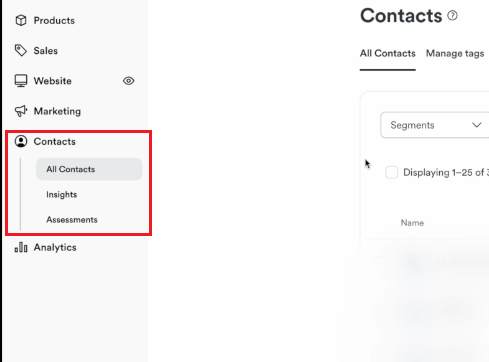The width and height of the screenshot is (489, 362).
Task: Click the Sales tag icon
Action: [21, 51]
